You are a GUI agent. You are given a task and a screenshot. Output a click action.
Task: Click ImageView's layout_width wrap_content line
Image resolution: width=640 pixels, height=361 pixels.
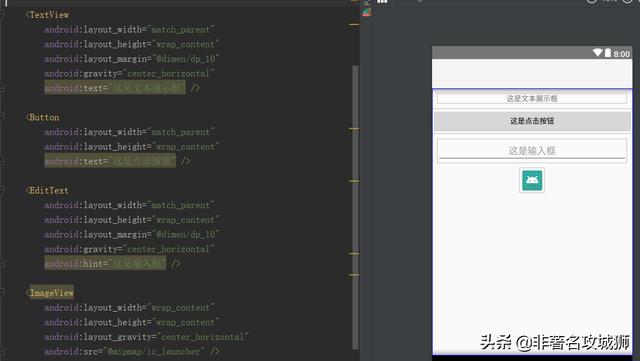[x=129, y=308]
